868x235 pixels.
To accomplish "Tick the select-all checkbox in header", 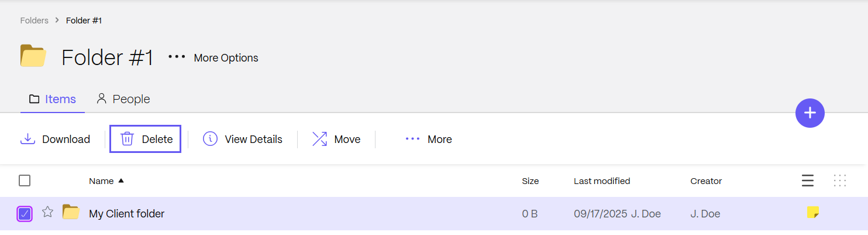I will [25, 180].
